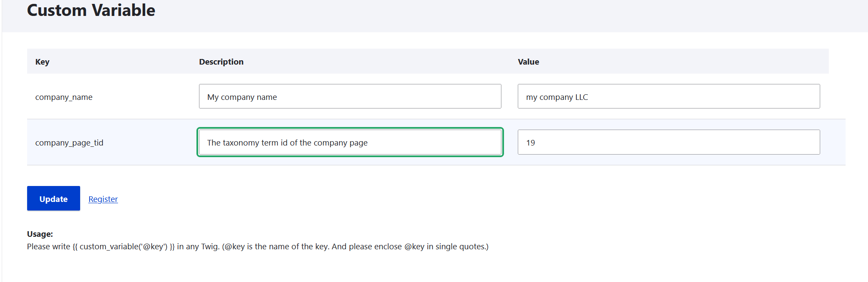Select the value field containing 19
The height and width of the screenshot is (282, 868).
[669, 142]
